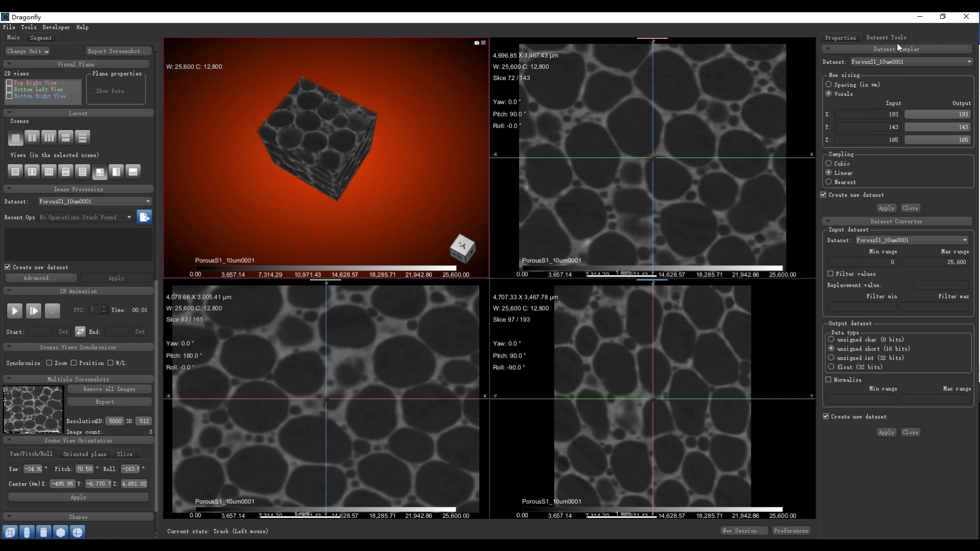The width and height of the screenshot is (980, 551).
Task: Add a box shape
Action: coord(10,532)
